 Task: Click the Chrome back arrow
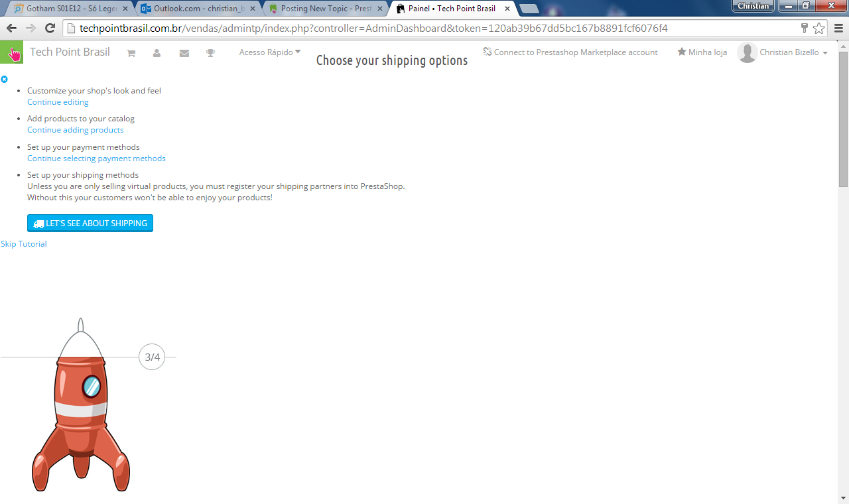click(x=11, y=28)
